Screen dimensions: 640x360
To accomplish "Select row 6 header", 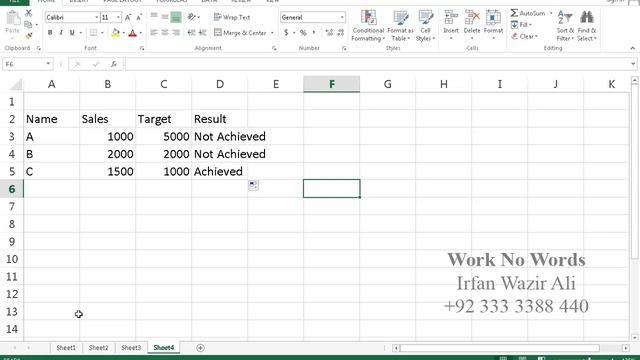I will 12,189.
